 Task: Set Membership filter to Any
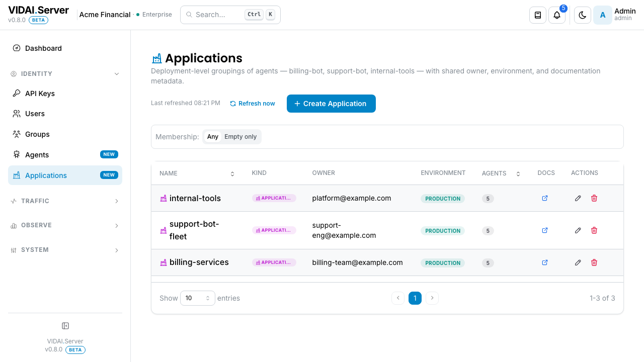[x=213, y=137]
